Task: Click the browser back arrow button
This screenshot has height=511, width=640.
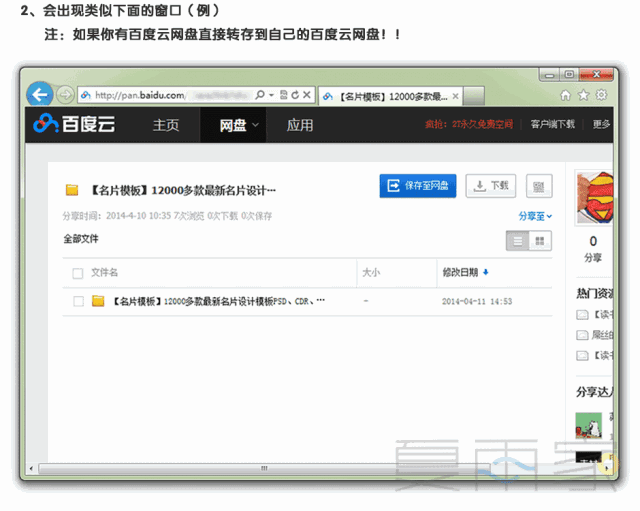Action: 40,95
